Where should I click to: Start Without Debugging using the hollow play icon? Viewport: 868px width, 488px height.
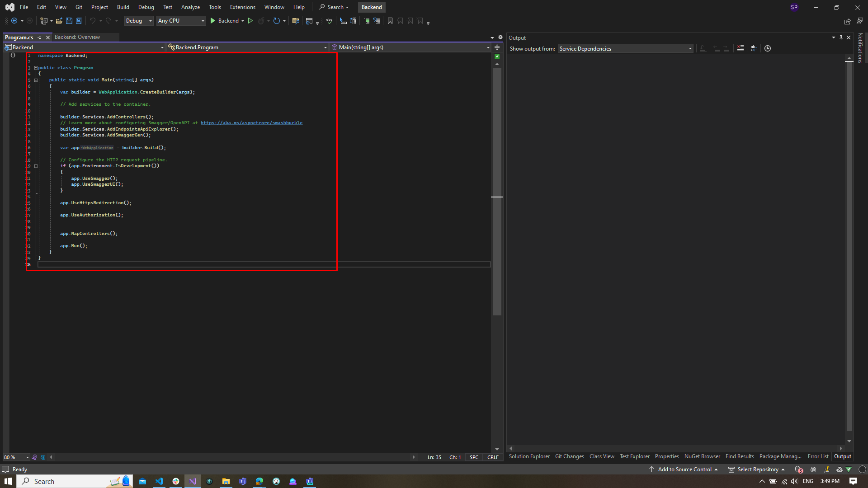(x=250, y=21)
